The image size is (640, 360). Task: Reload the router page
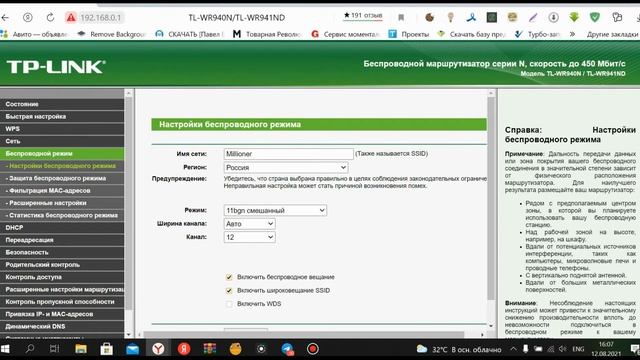click(50, 18)
